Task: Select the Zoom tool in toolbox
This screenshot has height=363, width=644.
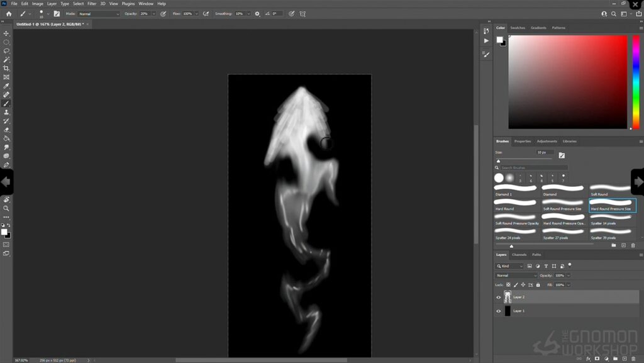Action: [6, 208]
